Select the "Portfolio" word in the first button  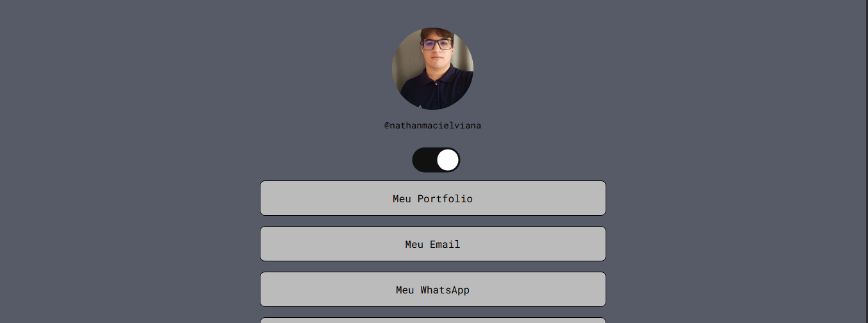(x=445, y=199)
